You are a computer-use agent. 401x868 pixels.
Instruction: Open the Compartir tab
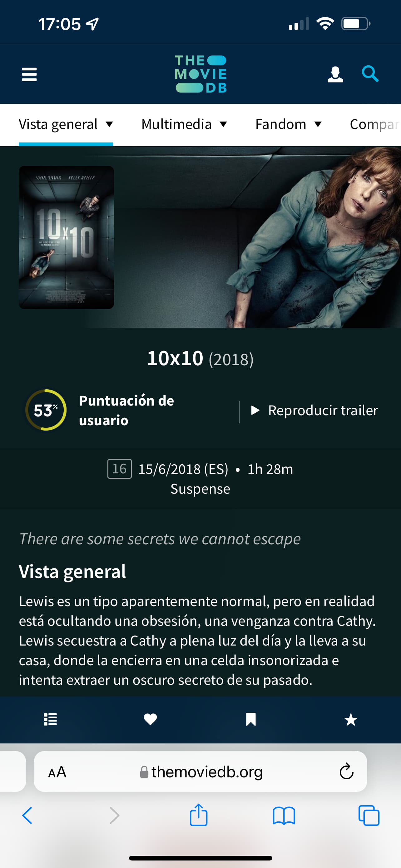click(375, 124)
